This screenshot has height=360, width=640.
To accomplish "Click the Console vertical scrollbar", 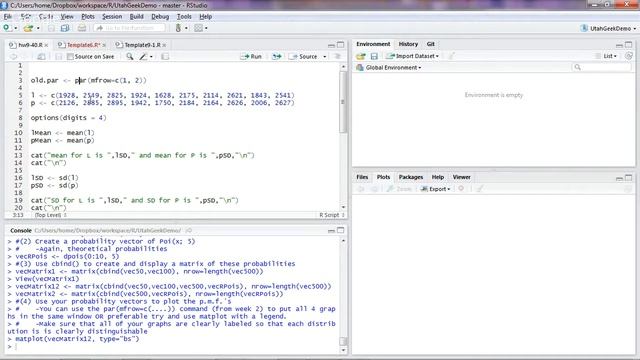I will pos(343,341).
